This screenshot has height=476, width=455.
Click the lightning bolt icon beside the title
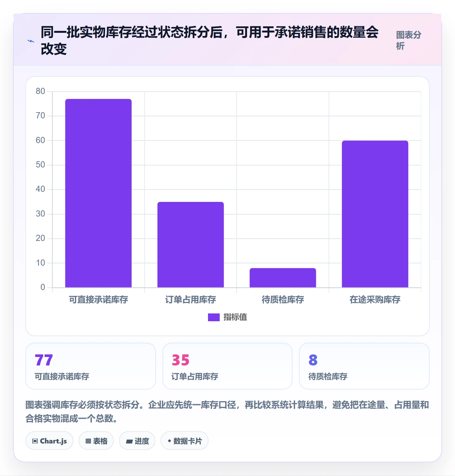(31, 41)
